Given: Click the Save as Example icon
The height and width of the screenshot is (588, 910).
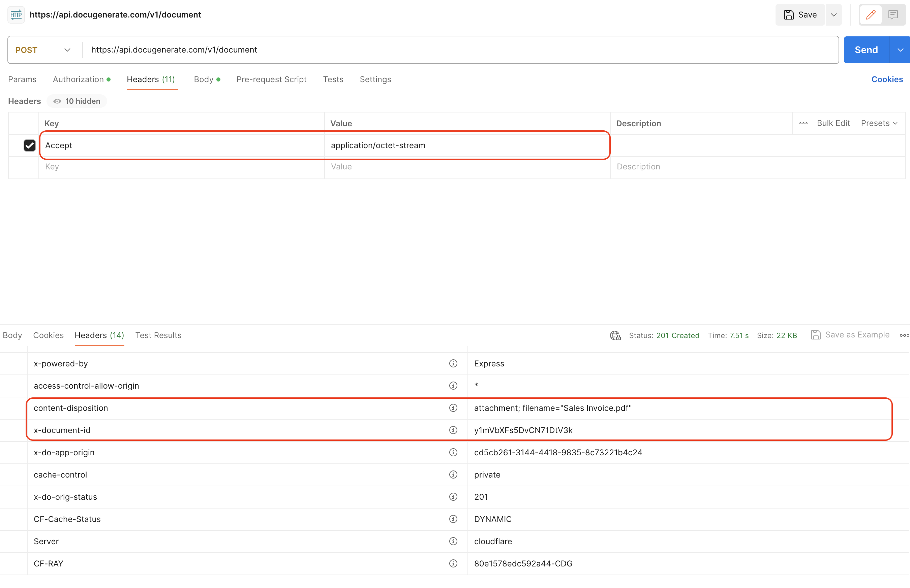Looking at the screenshot, I should [x=816, y=334].
